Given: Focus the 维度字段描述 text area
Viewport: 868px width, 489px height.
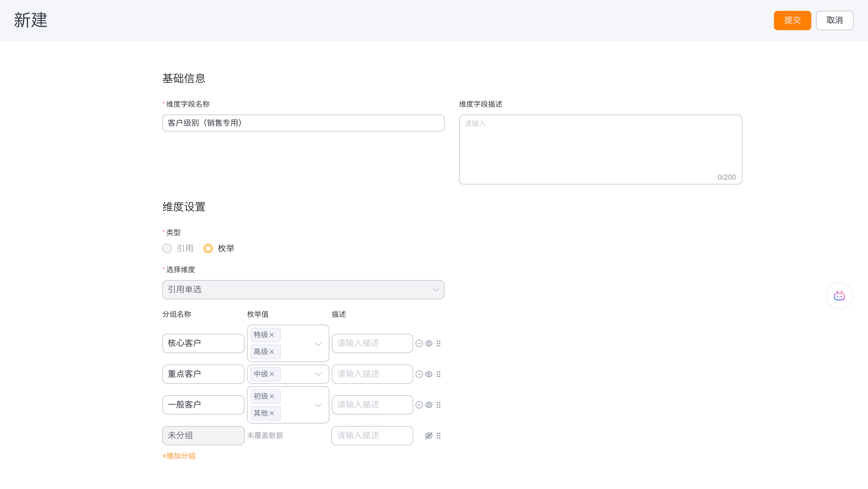Looking at the screenshot, I should point(600,149).
